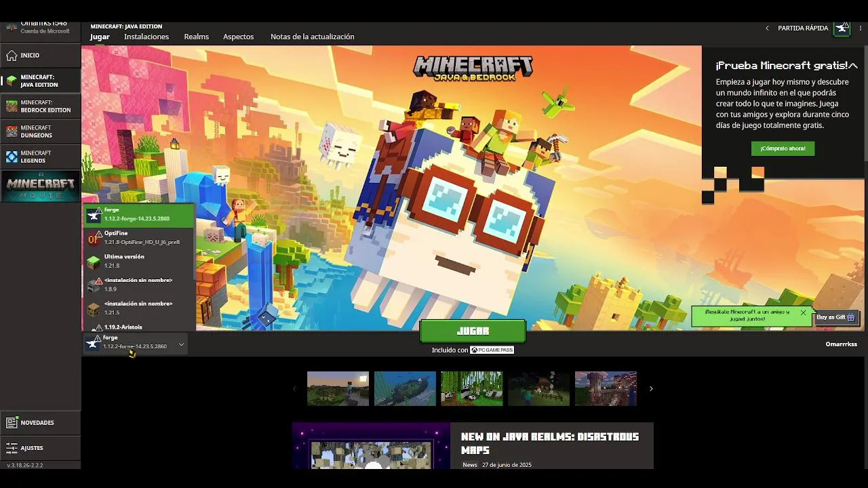
Task: Advance carousel with right arrow
Action: (651, 389)
